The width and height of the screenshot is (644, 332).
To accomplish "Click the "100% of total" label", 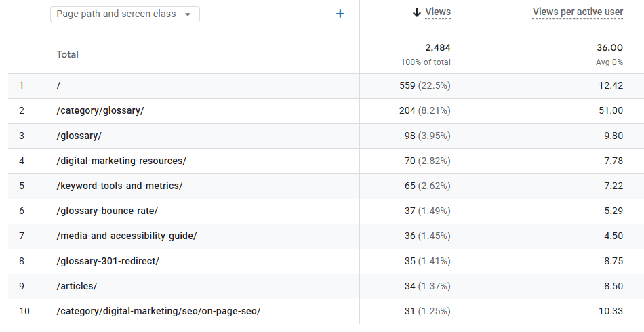I will click(426, 62).
